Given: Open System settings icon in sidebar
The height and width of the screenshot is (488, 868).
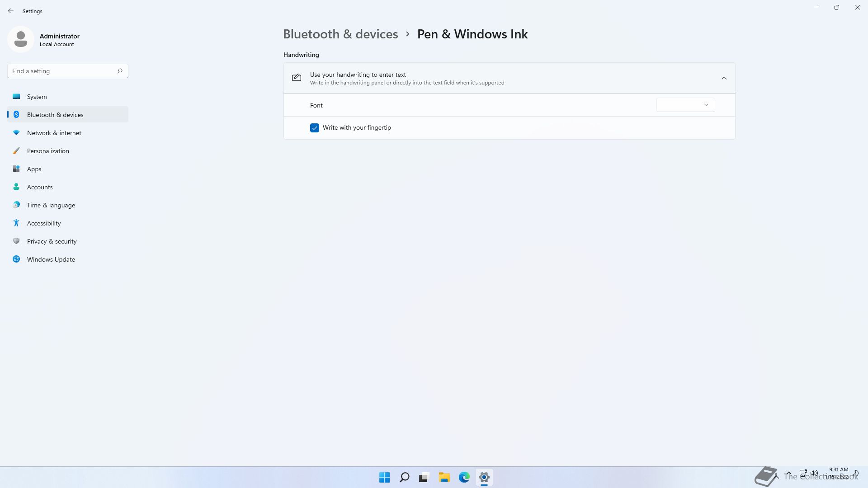Looking at the screenshot, I should click(16, 97).
